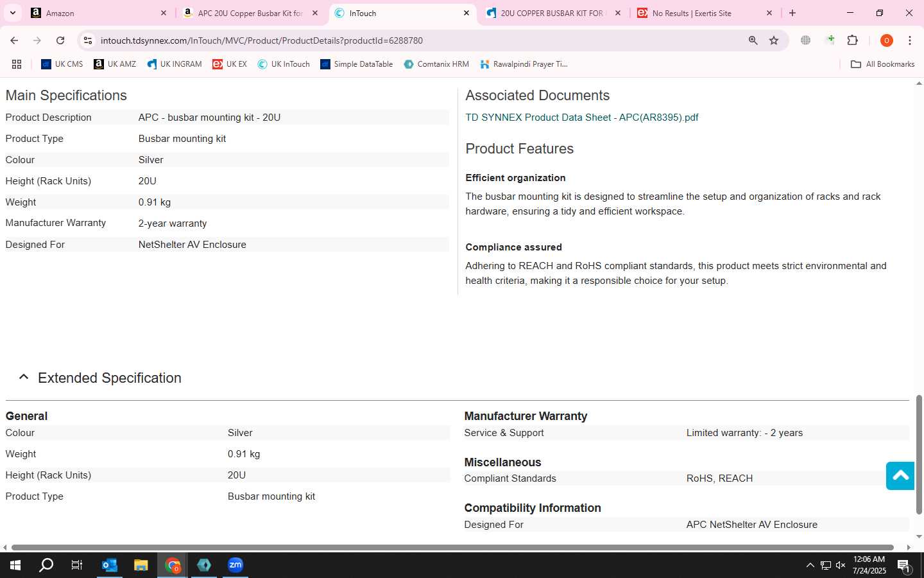Click the browser back arrow
The height and width of the screenshot is (578, 924).
[x=14, y=40]
